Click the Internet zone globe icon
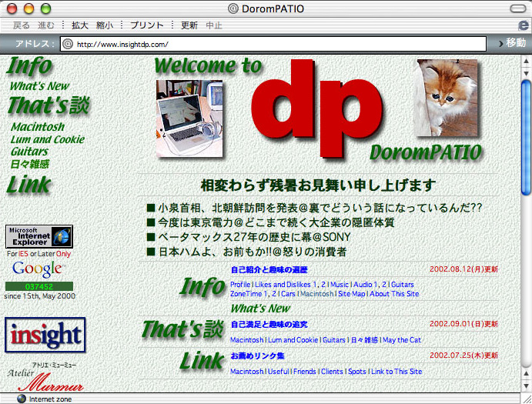Screen dimensions: 532x404 coord(21,399)
